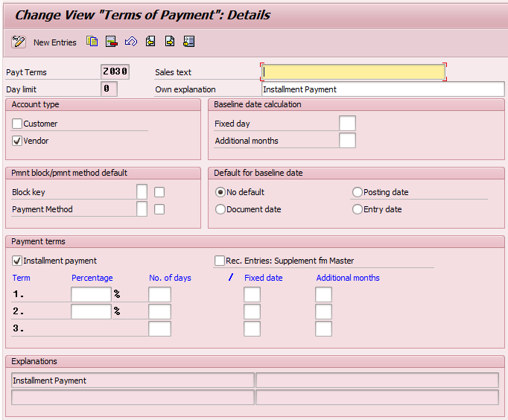Click Term 2 Percentage field

[x=91, y=311]
